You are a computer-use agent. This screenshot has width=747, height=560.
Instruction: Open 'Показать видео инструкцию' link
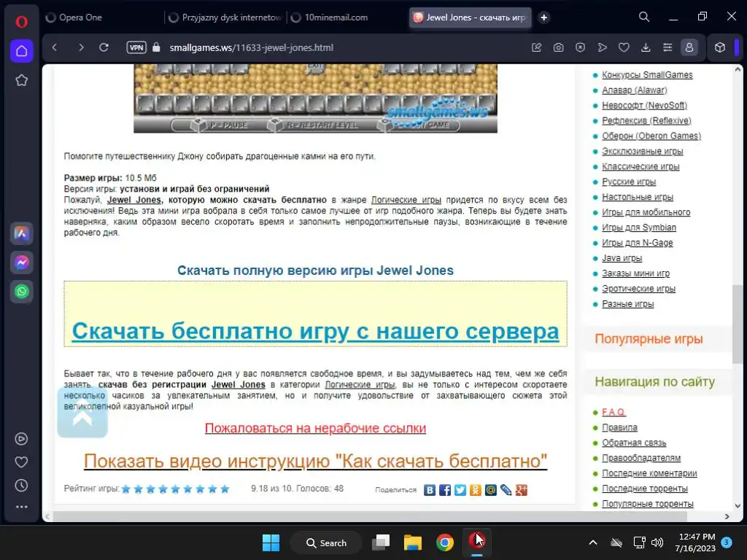pos(315,461)
